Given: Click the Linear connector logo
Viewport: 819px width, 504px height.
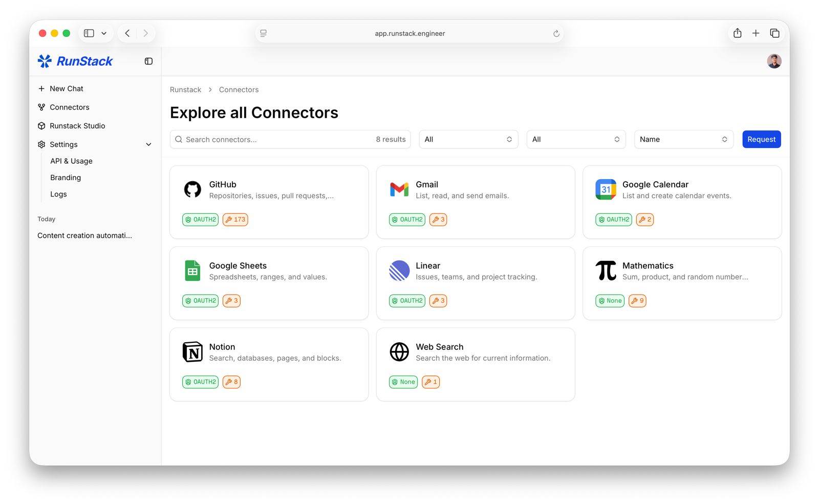Looking at the screenshot, I should click(x=399, y=271).
